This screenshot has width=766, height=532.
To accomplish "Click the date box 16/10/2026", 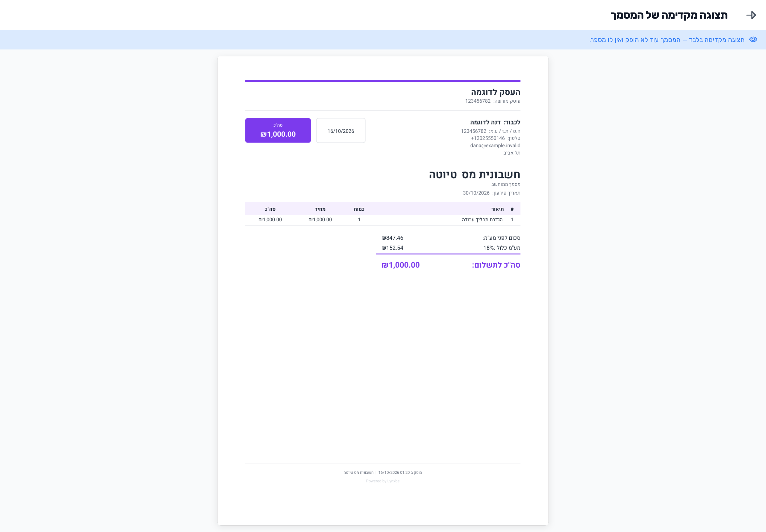I will pos(341,130).
